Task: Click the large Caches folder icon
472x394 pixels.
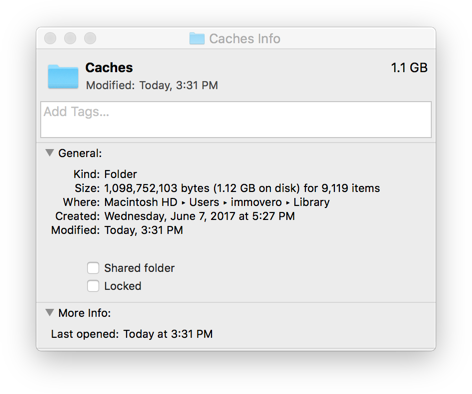Action: (63, 77)
